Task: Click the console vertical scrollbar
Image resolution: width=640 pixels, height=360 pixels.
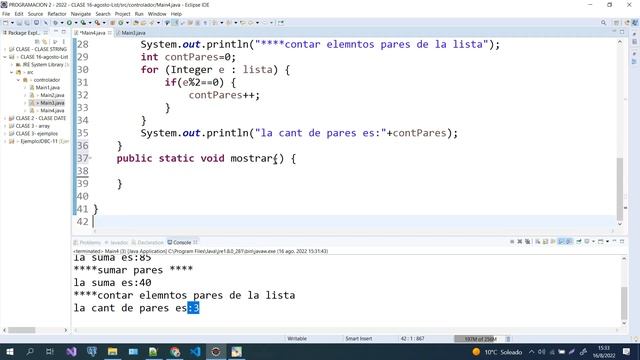Action: 624,303
